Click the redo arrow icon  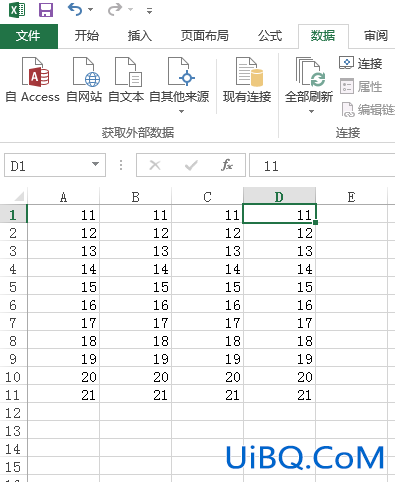click(x=115, y=10)
